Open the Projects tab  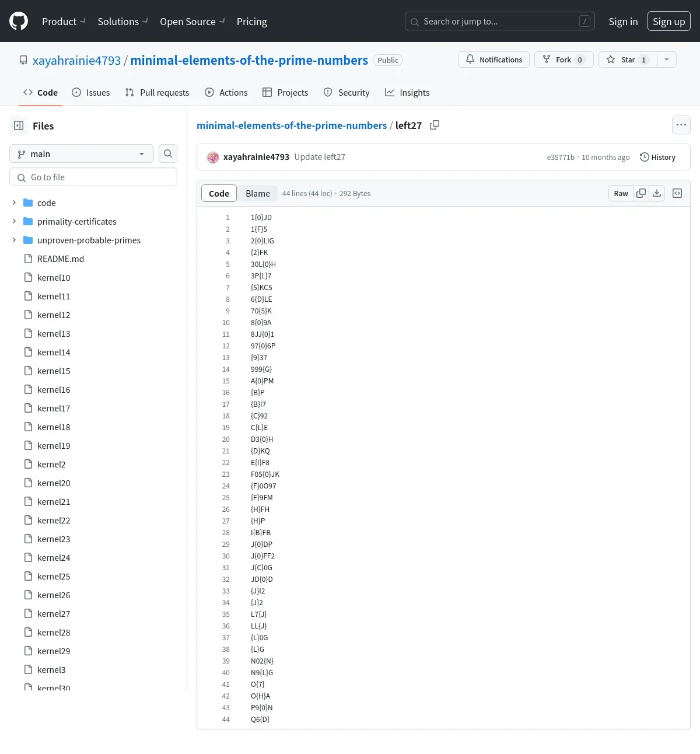[x=285, y=92]
